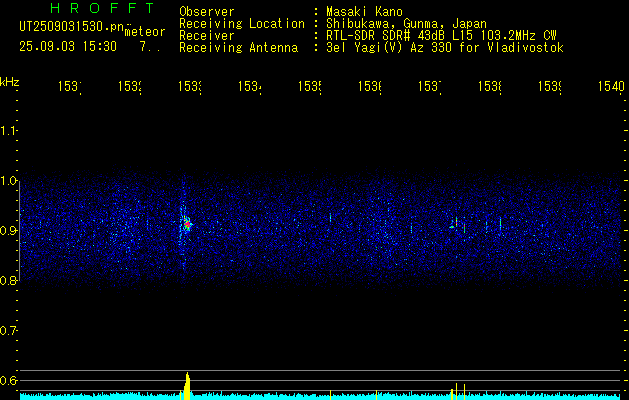The height and width of the screenshot is (400, 629).
Task: Click the Receiving Antenna label
Action: 239,48
